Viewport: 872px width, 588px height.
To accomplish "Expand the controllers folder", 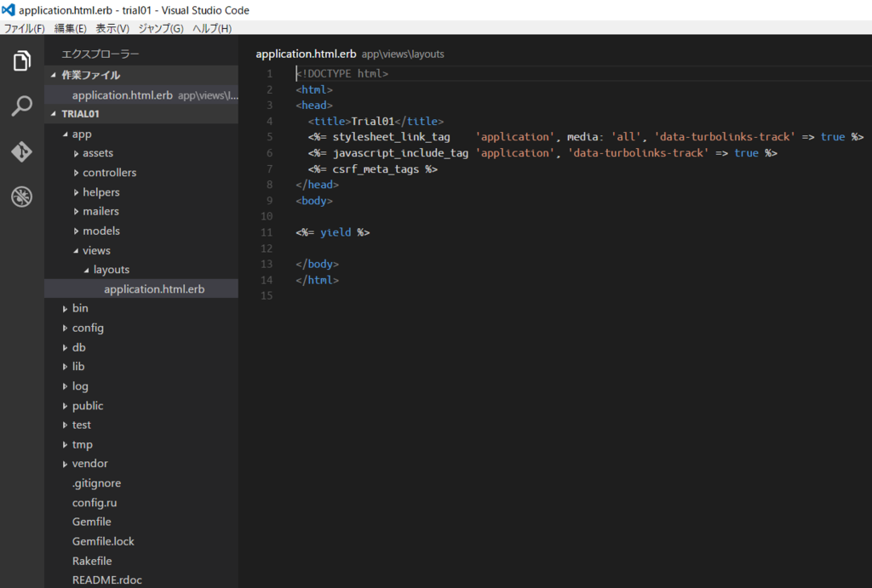I will point(76,173).
